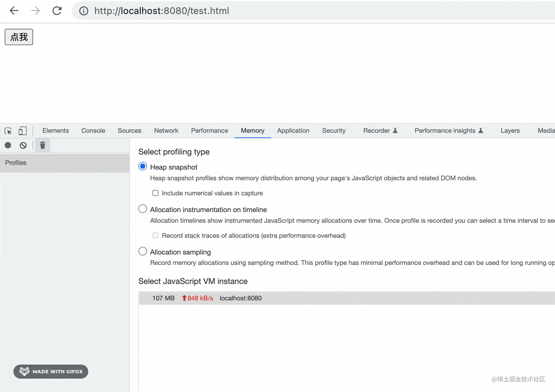Select Allocation instrumentation on timeline option
Screen dimensions: 555x392
tap(143, 209)
